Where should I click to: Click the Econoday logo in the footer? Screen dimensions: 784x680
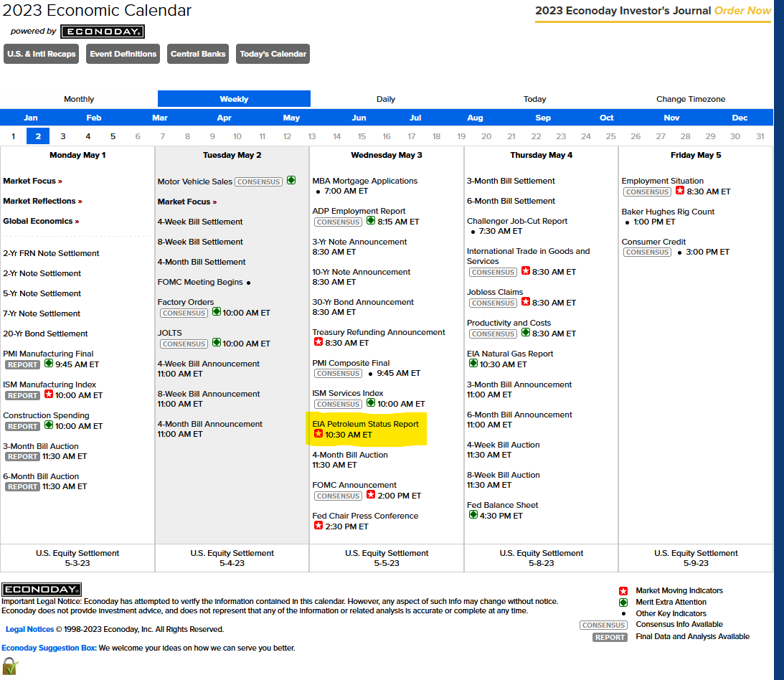point(42,589)
